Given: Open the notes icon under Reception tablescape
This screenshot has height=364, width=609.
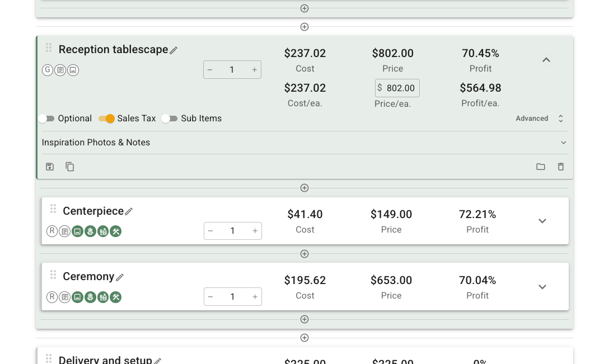Looking at the screenshot, I should click(60, 70).
